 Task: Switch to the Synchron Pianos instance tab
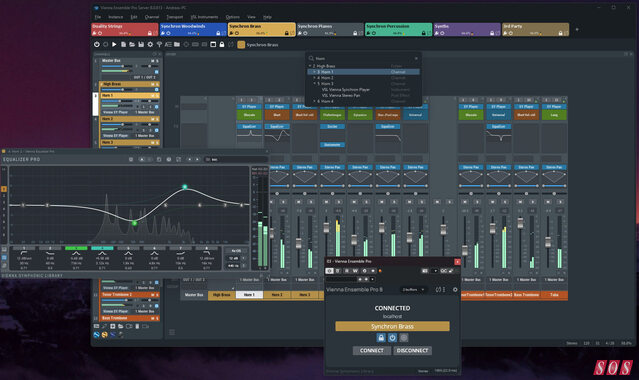tap(330, 29)
